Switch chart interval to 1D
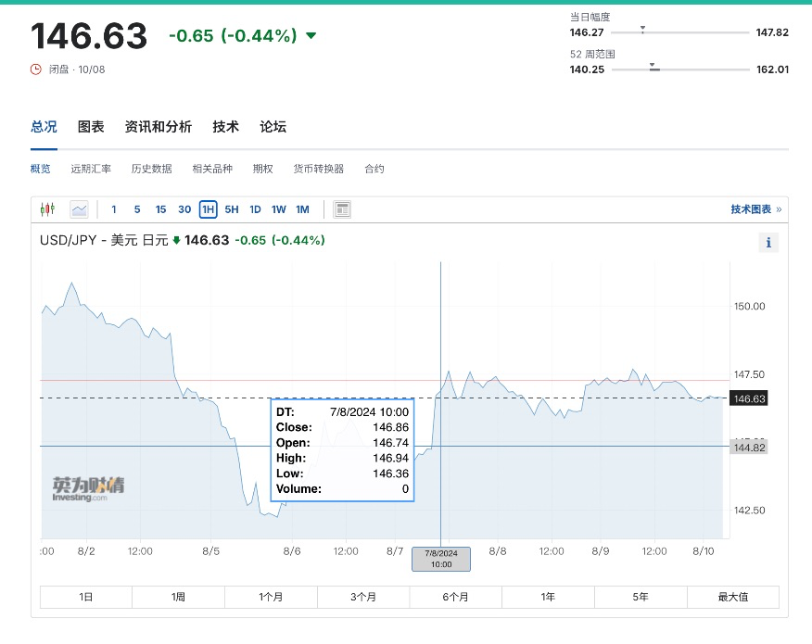 pyautogui.click(x=256, y=209)
